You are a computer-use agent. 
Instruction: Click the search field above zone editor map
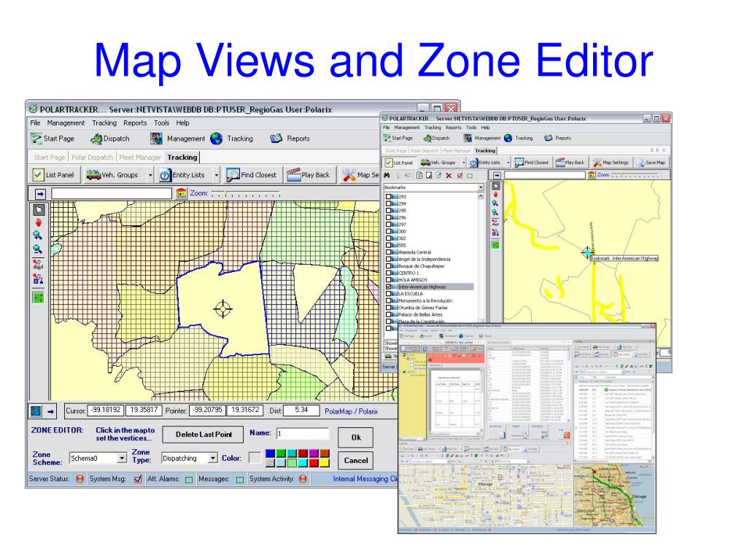112,193
